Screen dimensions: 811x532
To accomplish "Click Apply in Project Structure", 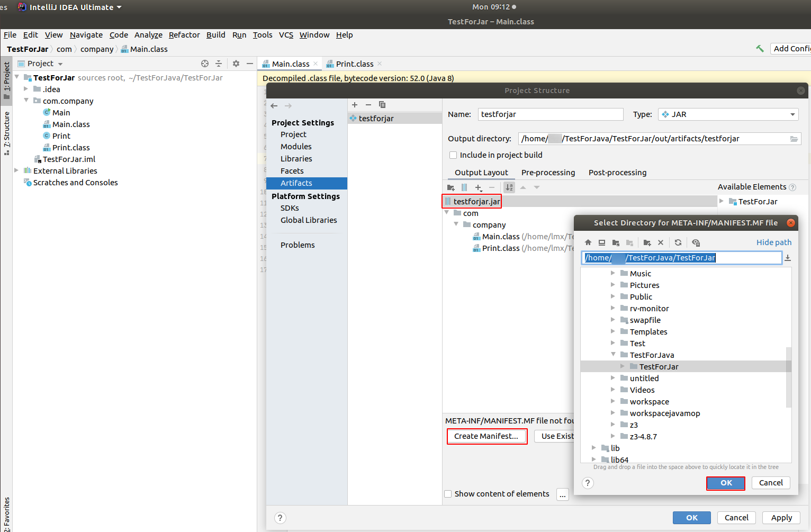I will (781, 518).
